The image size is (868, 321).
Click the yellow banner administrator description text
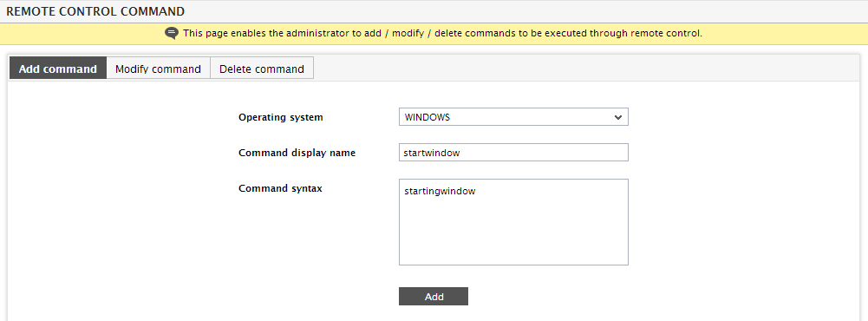[442, 33]
